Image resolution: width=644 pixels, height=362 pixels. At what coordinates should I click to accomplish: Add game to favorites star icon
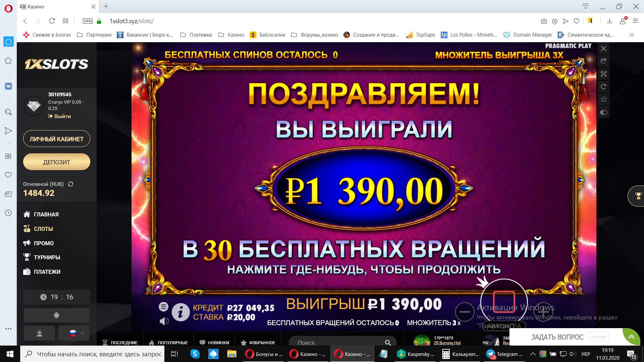tap(603, 99)
